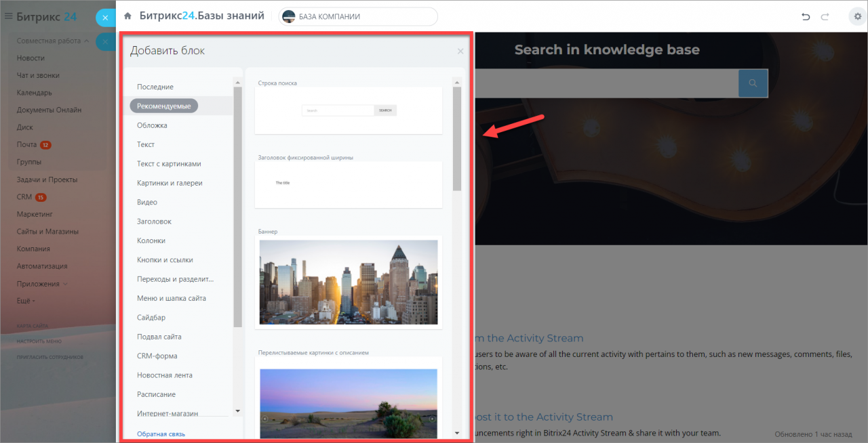Click the knowledge base search field
Image resolution: width=868 pixels, height=443 pixels.
pos(606,83)
